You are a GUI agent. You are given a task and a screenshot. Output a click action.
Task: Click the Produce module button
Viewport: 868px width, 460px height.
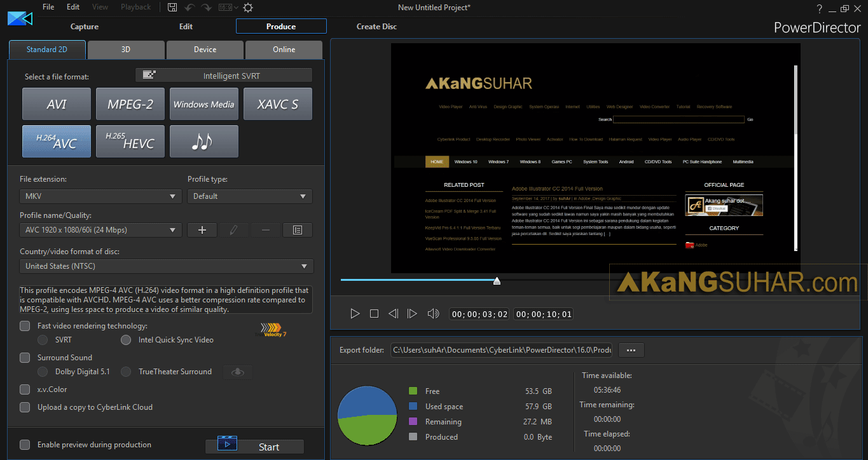(281, 26)
